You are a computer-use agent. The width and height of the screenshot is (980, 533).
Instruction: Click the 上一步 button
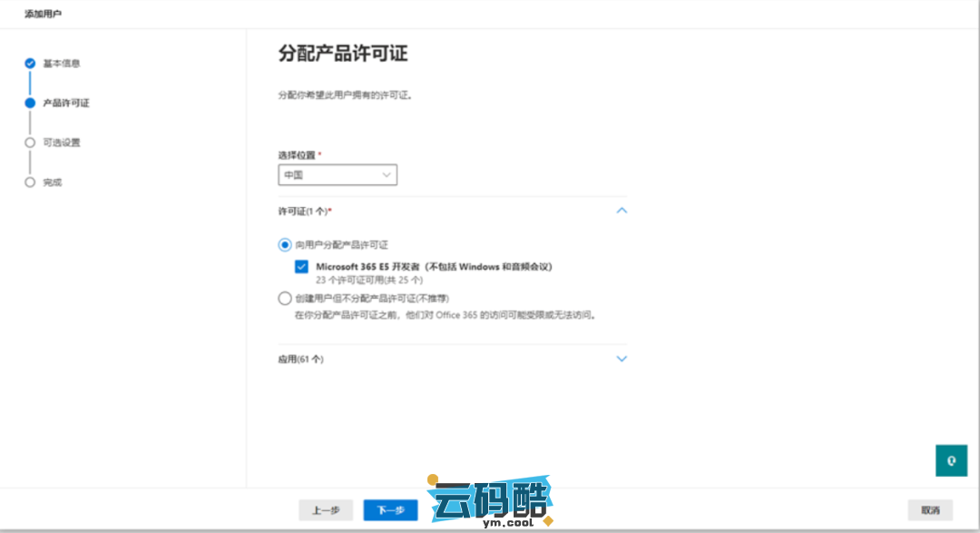coord(326,510)
